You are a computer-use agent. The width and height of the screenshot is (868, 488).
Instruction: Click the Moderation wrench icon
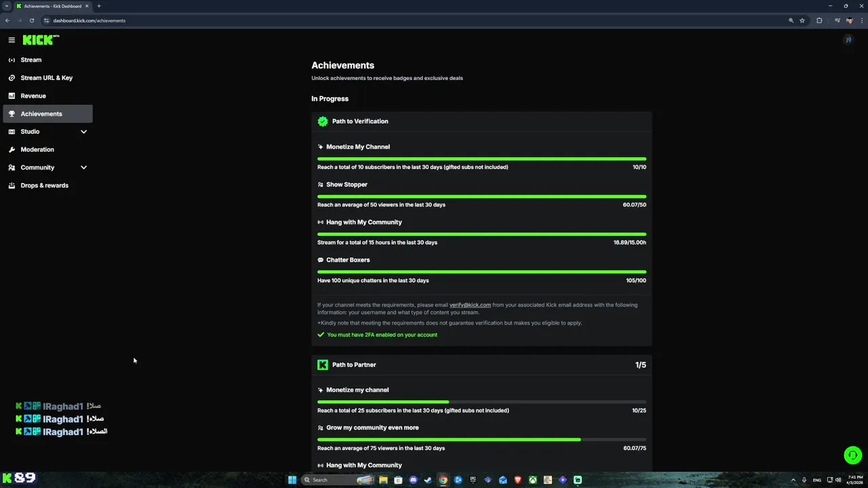click(x=12, y=149)
